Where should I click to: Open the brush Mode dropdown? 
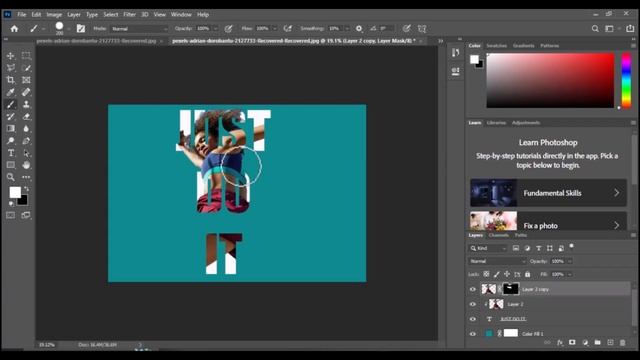139,29
